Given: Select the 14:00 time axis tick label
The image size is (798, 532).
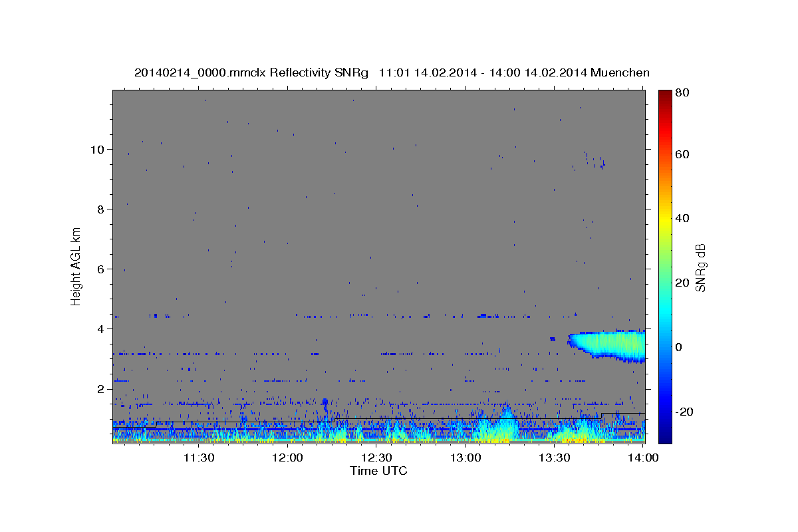Looking at the screenshot, I should (644, 458).
